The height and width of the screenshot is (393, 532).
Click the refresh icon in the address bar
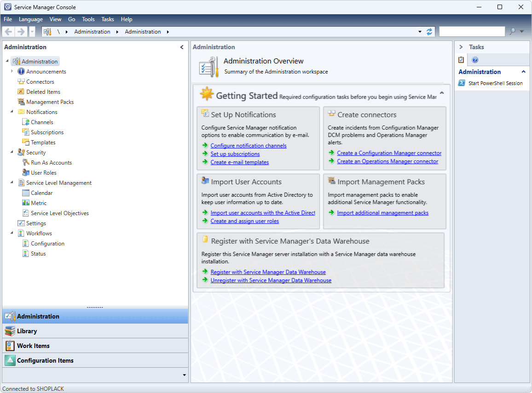tap(429, 32)
